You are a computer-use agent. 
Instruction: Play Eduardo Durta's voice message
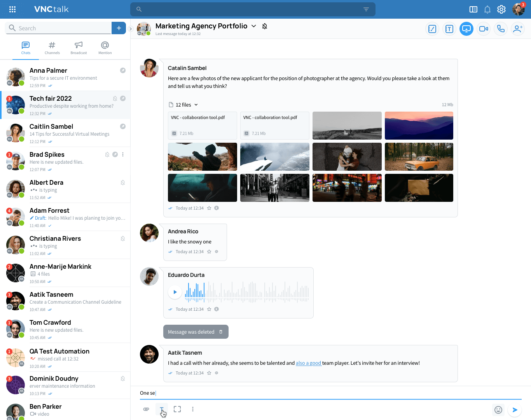click(175, 292)
